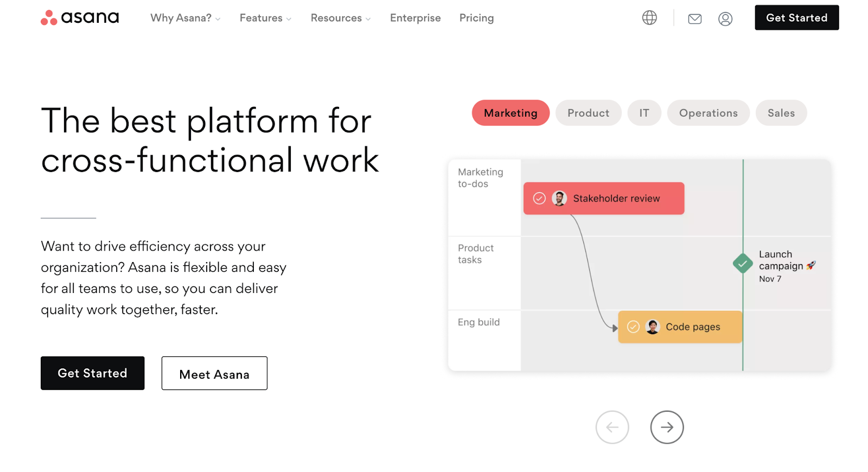Click the envelope contact icon

694,19
